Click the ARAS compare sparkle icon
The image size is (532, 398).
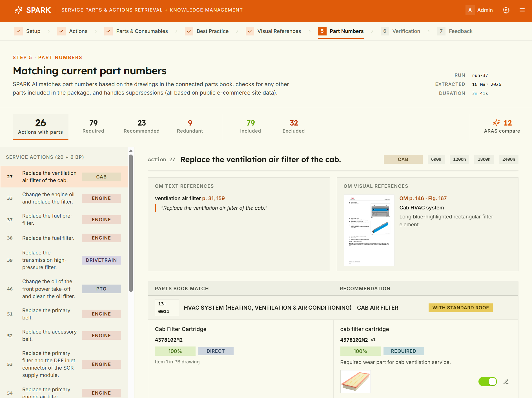click(496, 123)
